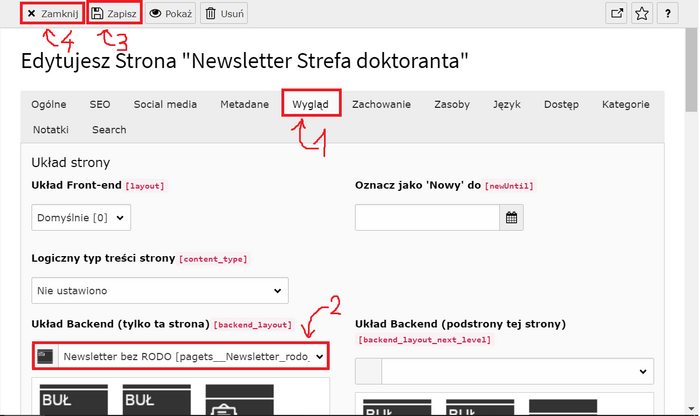Click the Oznacz jako 'Nowy' date field

(427, 217)
